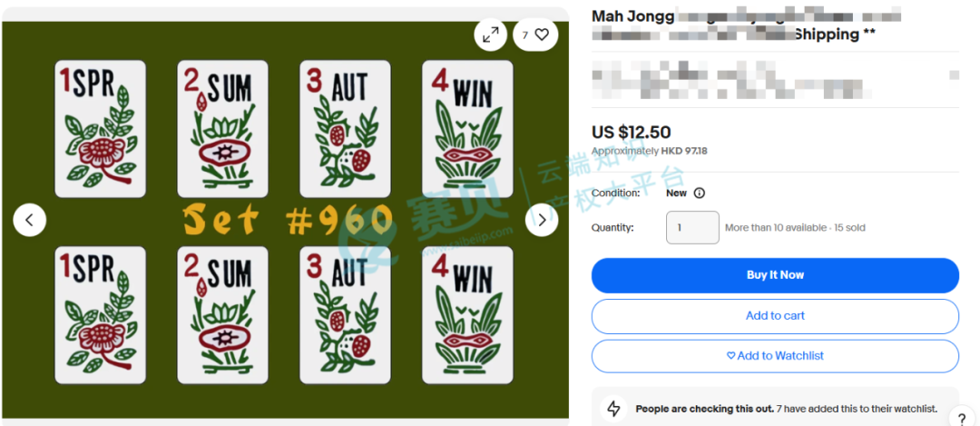Click the Buy It Now button
Viewport: 980px width, 426px height.
(x=775, y=275)
